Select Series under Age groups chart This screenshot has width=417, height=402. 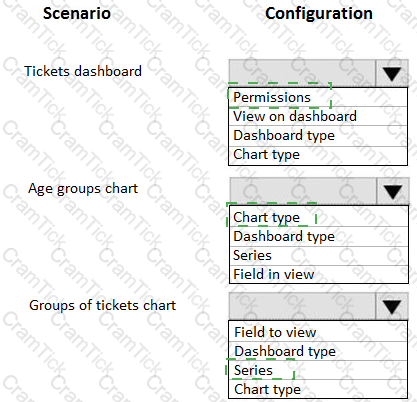click(319, 256)
